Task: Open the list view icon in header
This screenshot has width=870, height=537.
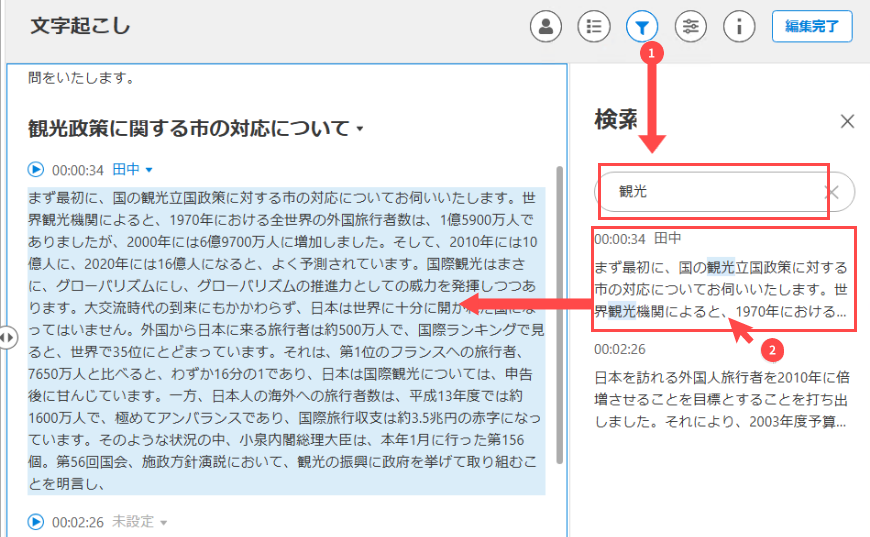Action: click(593, 27)
